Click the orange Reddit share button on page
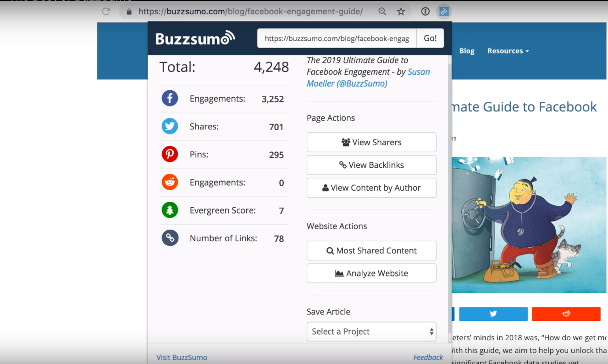The width and height of the screenshot is (608, 364). [x=566, y=314]
